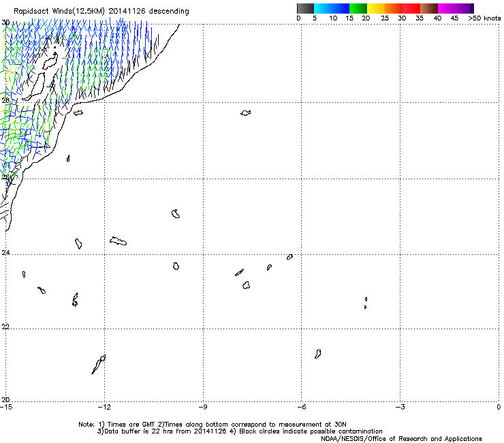The height and width of the screenshot is (443, 504).
Task: Click the longitude label '0' at bottom right
Action: coord(499,407)
